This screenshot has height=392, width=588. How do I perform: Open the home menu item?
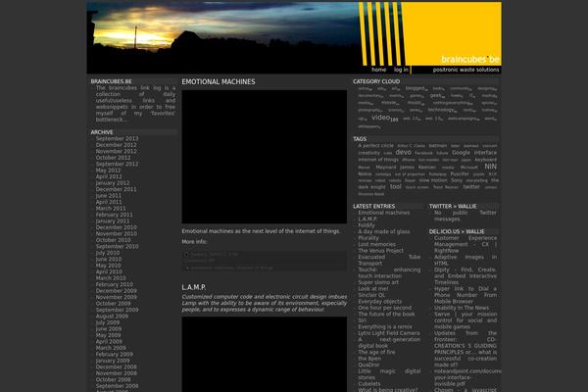tap(378, 70)
